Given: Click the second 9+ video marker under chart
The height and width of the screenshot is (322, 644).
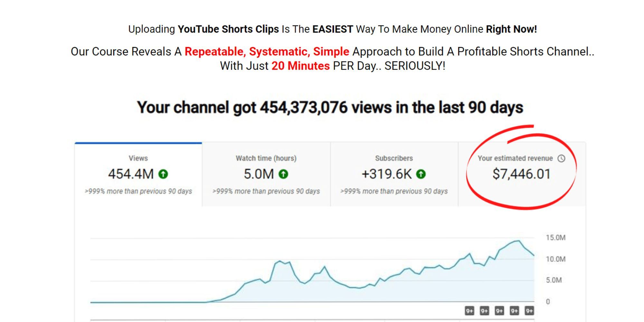Looking at the screenshot, I should click(484, 311).
